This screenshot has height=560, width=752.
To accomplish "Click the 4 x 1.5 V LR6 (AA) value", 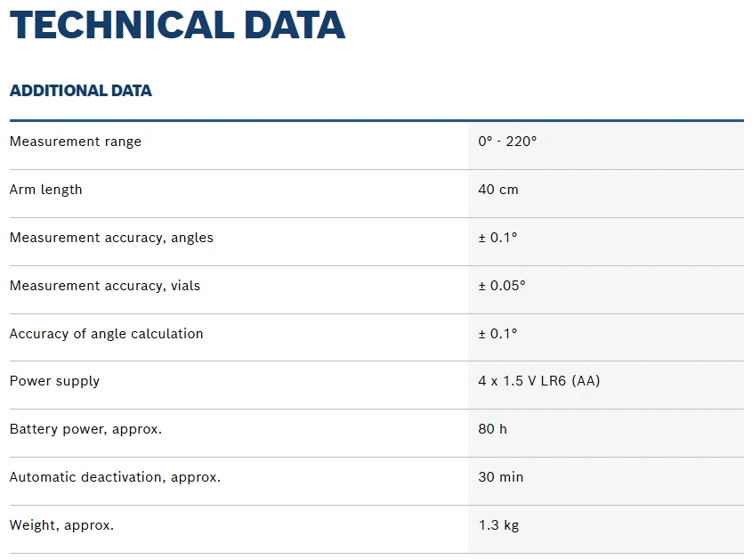I will point(539,381).
